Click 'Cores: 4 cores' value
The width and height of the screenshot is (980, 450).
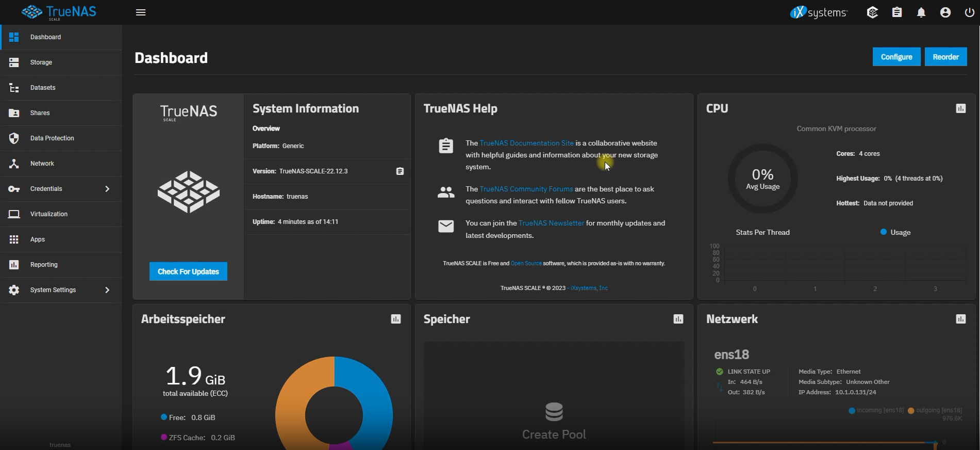[x=858, y=154]
